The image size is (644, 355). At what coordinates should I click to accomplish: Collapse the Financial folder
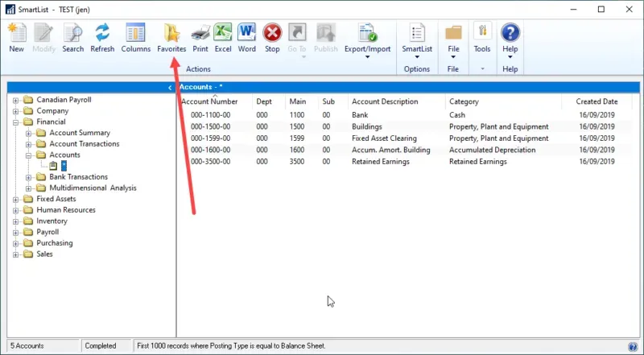tap(15, 122)
